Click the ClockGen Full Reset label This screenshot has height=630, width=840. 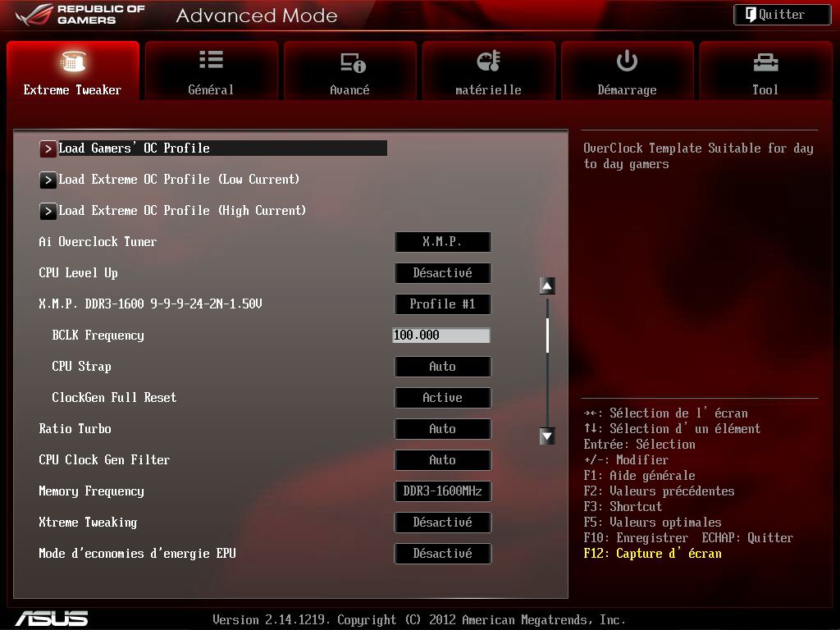(x=114, y=398)
